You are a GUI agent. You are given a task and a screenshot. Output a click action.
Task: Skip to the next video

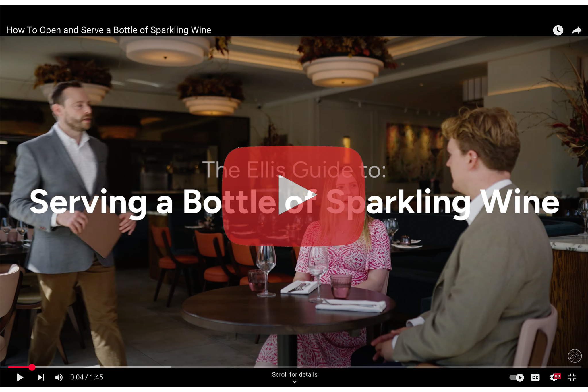(x=41, y=377)
